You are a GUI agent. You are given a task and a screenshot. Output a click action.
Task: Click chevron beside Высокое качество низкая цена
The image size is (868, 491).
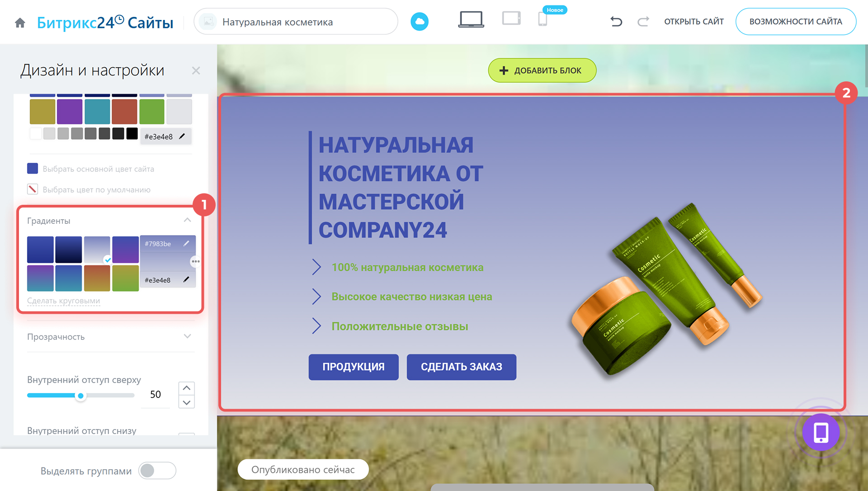tap(316, 297)
